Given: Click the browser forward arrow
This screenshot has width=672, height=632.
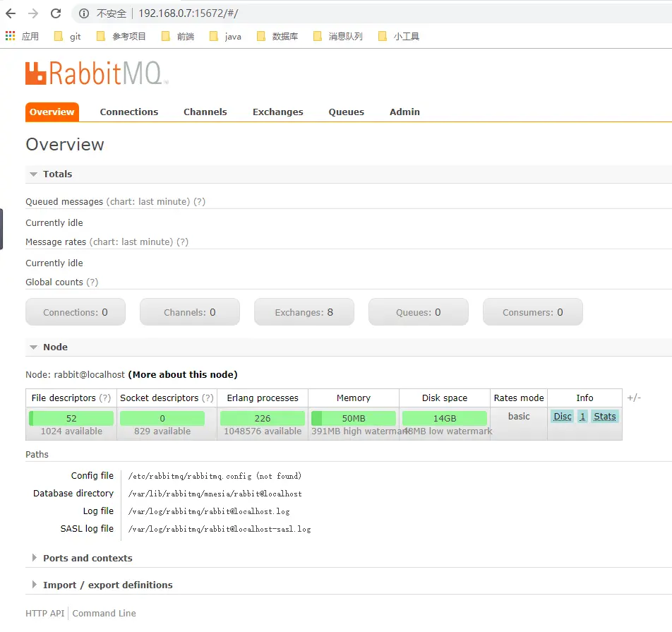Looking at the screenshot, I should [33, 13].
